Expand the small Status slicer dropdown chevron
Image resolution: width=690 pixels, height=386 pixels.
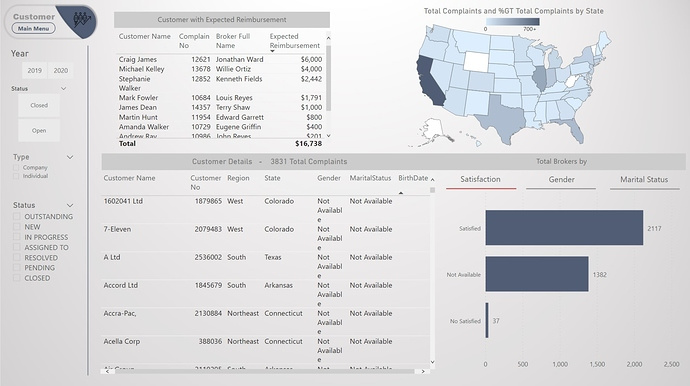[x=63, y=88]
